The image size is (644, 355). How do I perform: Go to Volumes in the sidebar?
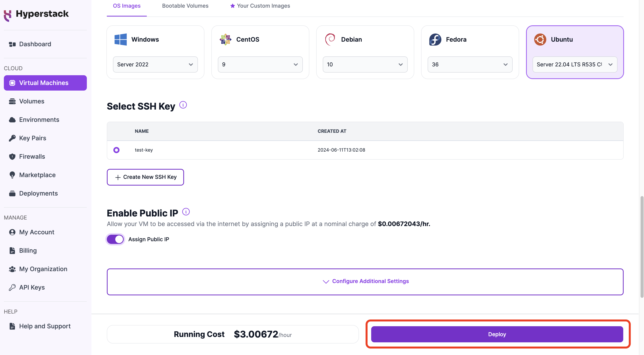pos(45,101)
